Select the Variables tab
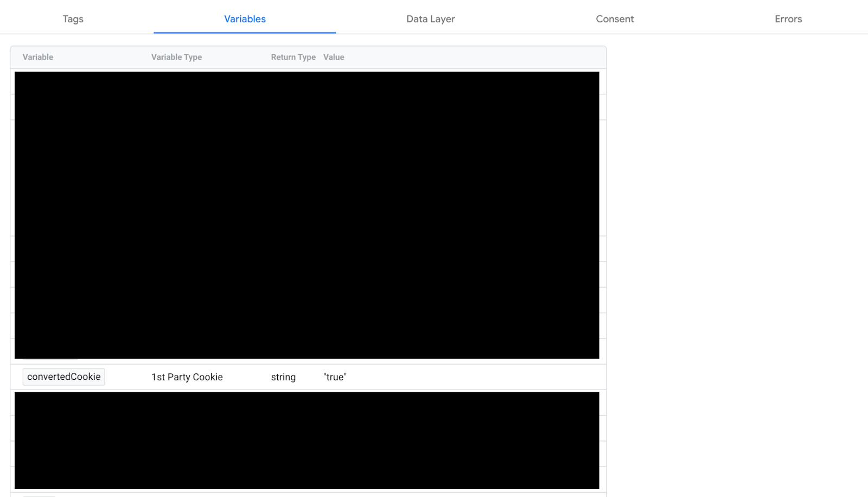This screenshot has height=497, width=868. (x=245, y=19)
